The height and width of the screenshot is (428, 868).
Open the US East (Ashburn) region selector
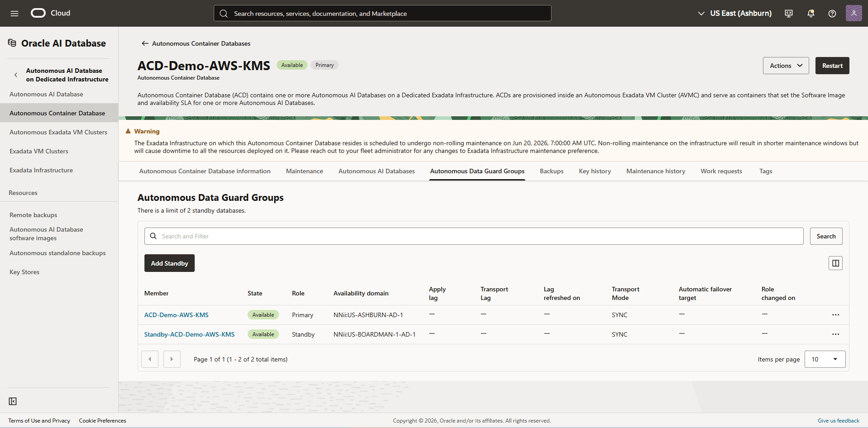[x=734, y=14]
